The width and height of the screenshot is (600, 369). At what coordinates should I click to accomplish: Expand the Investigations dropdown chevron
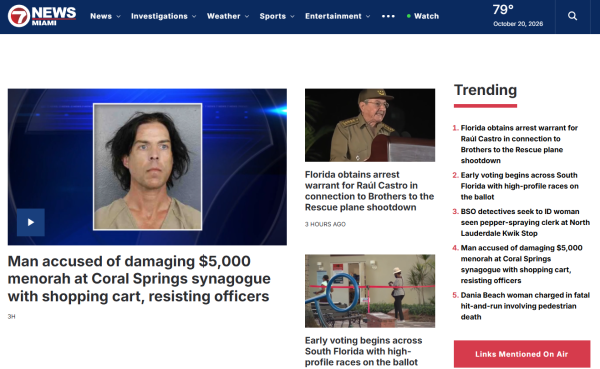tap(194, 16)
